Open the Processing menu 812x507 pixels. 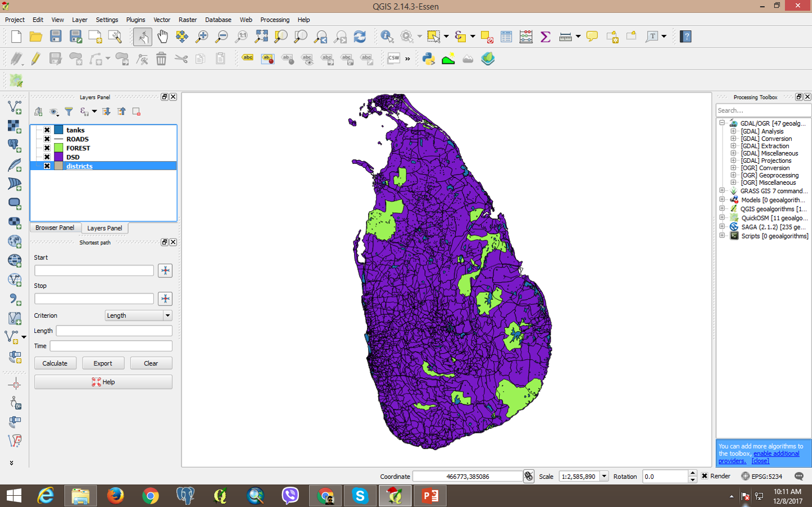pyautogui.click(x=275, y=20)
